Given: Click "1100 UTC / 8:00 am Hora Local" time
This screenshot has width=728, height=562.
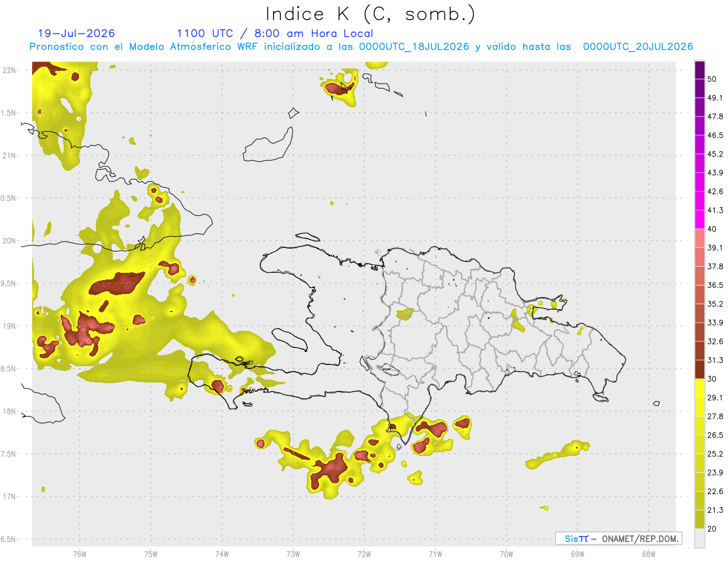Looking at the screenshot, I should pyautogui.click(x=275, y=33).
